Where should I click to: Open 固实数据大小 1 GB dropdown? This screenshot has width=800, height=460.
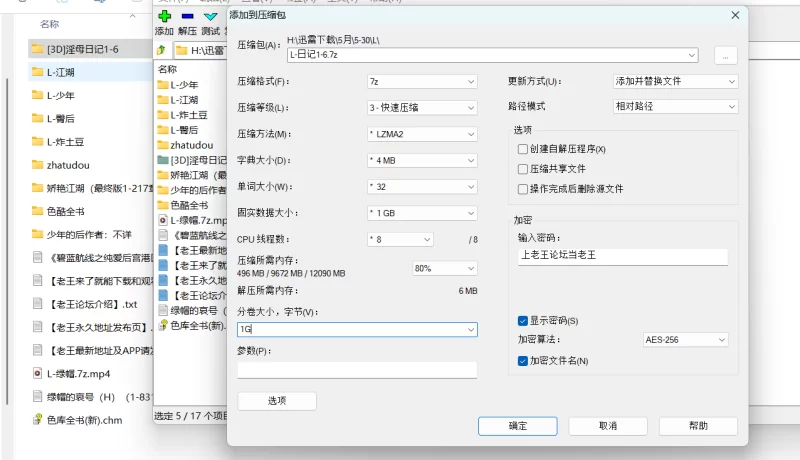pyautogui.click(x=422, y=213)
